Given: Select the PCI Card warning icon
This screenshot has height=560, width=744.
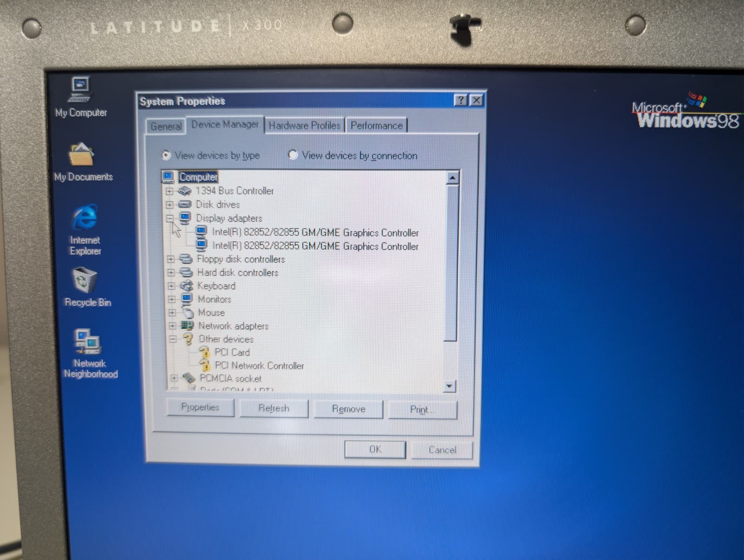Looking at the screenshot, I should pyautogui.click(x=205, y=352).
